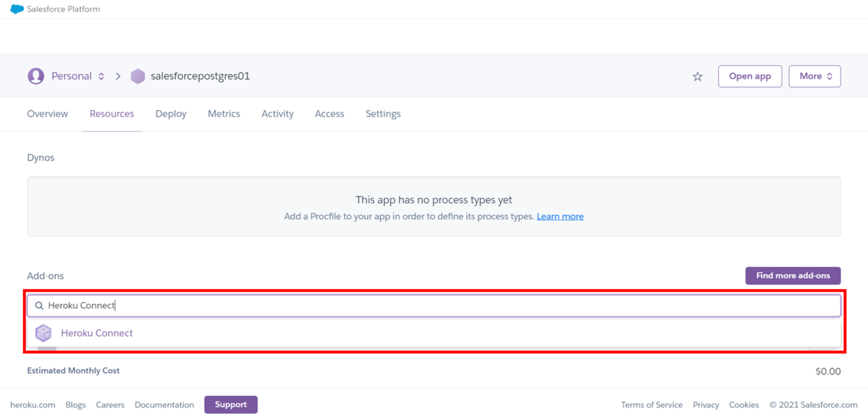Click the Support button in footer
This screenshot has width=868, height=420.
tap(231, 405)
